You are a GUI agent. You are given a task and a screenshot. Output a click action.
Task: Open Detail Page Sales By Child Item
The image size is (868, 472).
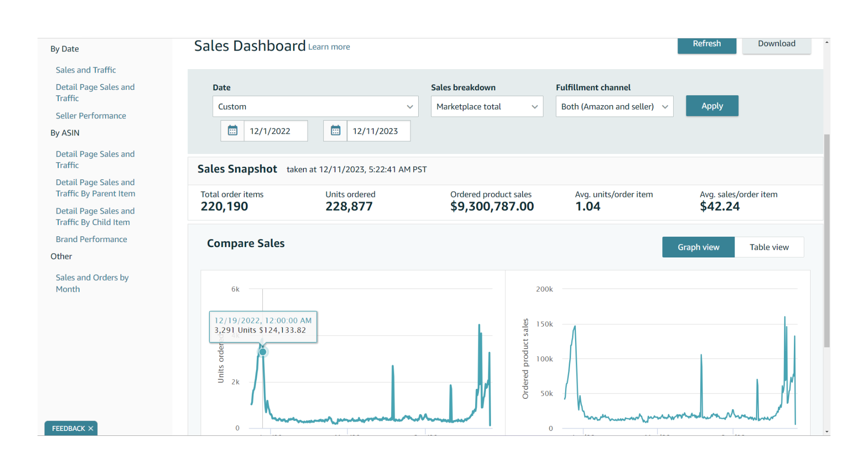[x=95, y=216]
